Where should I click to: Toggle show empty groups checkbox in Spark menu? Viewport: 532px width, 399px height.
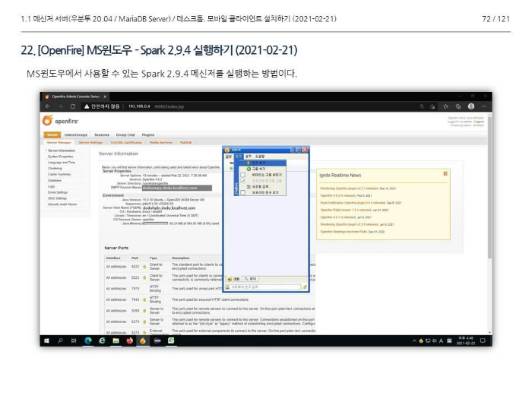[x=242, y=175]
